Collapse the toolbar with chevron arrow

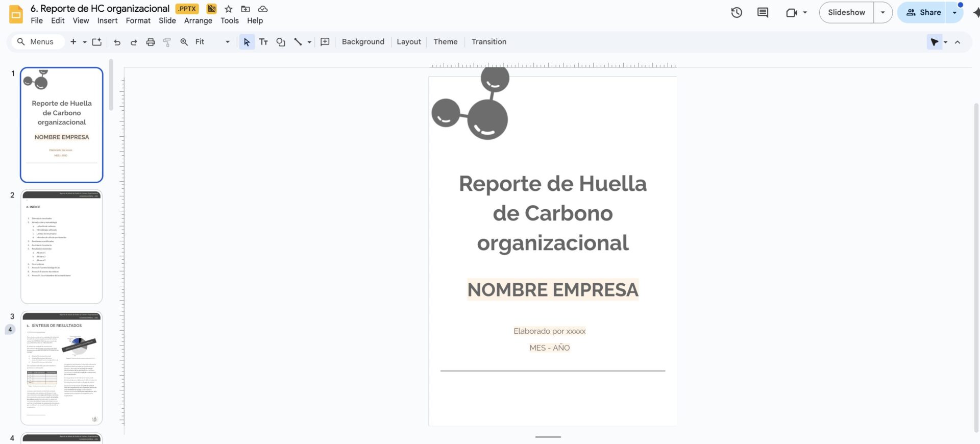958,42
